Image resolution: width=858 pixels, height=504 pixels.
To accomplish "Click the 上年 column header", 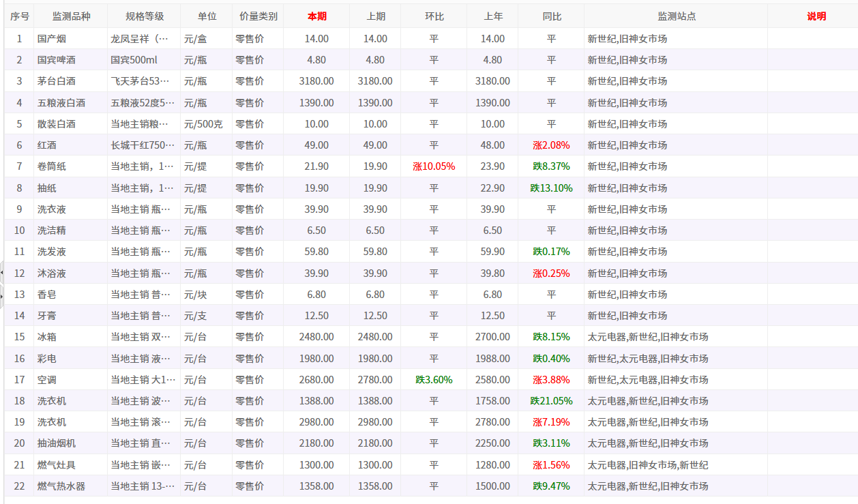I will click(x=492, y=16).
